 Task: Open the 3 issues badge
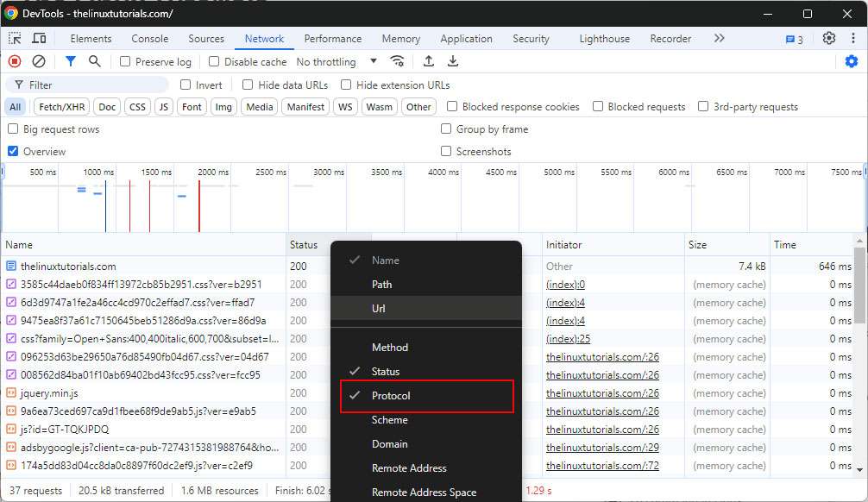click(x=795, y=40)
